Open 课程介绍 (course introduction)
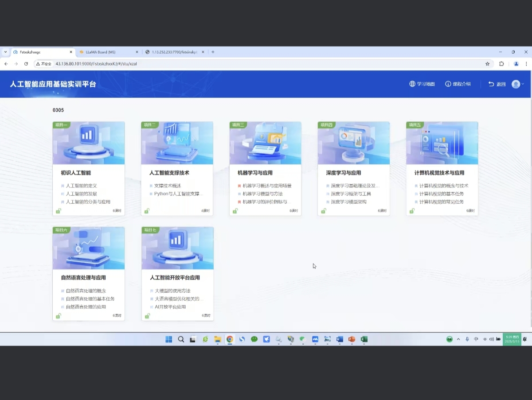Viewport: 532px width, 400px height. pyautogui.click(x=458, y=84)
